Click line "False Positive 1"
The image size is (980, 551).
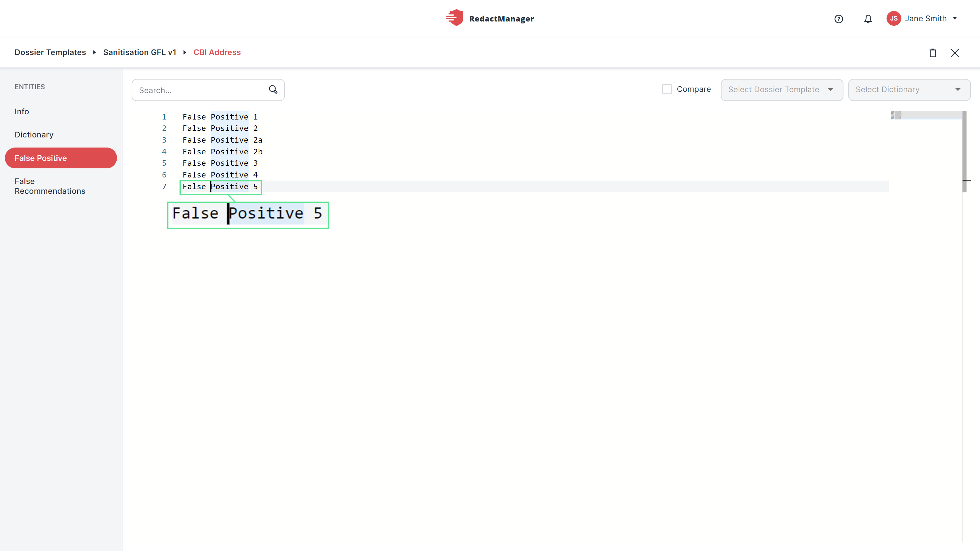[220, 117]
